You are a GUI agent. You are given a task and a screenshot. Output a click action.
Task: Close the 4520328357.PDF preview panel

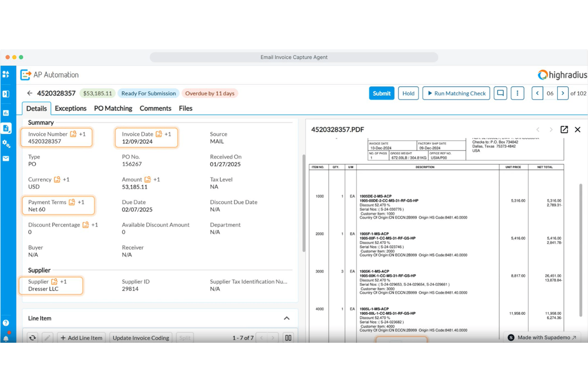click(x=578, y=129)
